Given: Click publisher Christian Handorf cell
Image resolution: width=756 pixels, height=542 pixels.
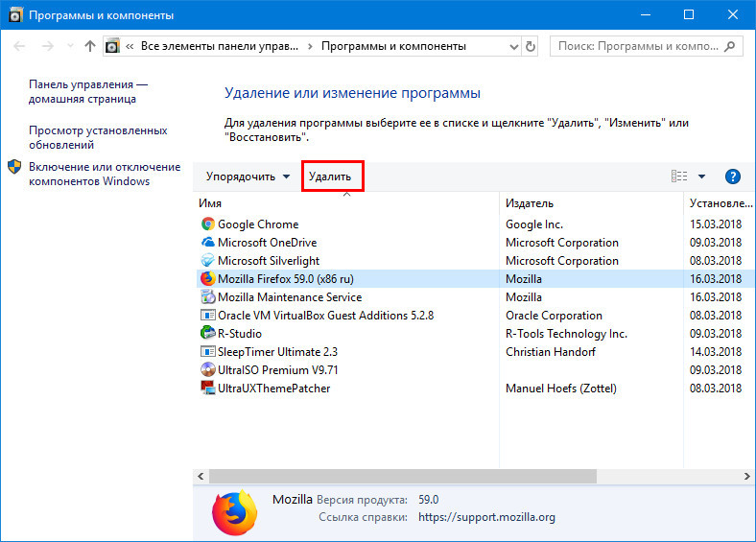Looking at the screenshot, I should click(551, 352).
